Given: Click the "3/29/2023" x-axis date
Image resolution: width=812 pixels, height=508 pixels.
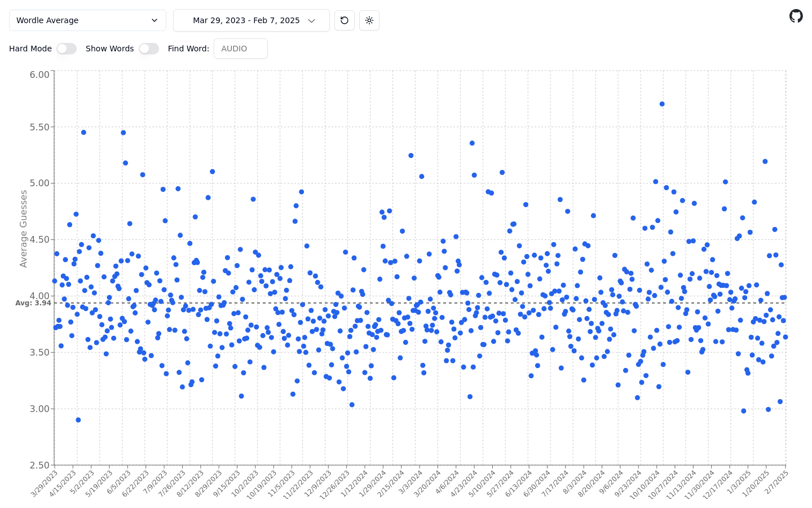Looking at the screenshot, I should click(44, 484).
